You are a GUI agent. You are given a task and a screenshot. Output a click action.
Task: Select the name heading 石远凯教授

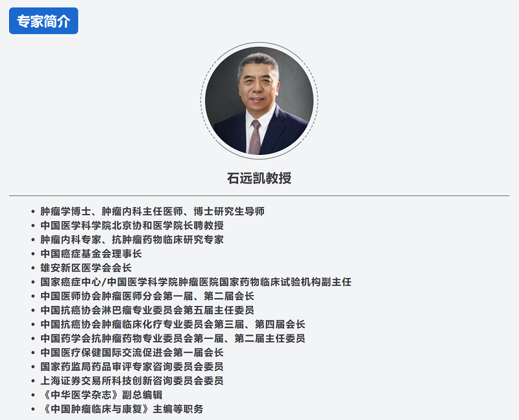pyautogui.click(x=259, y=178)
